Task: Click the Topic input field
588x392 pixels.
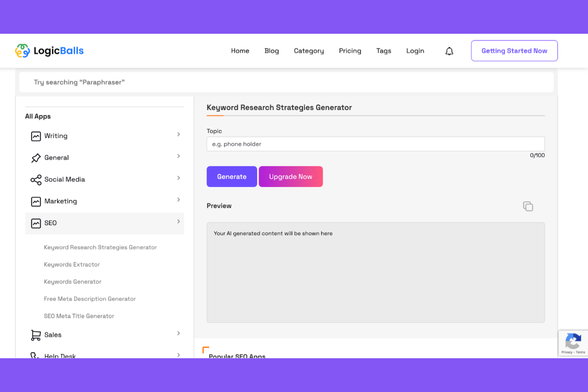Action: 375,144
